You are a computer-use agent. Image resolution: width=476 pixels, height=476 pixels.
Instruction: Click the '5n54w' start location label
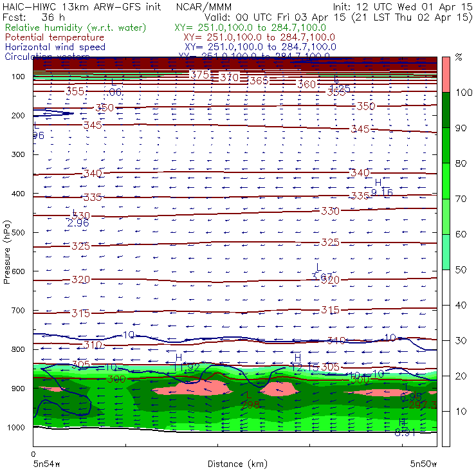[x=47, y=464]
